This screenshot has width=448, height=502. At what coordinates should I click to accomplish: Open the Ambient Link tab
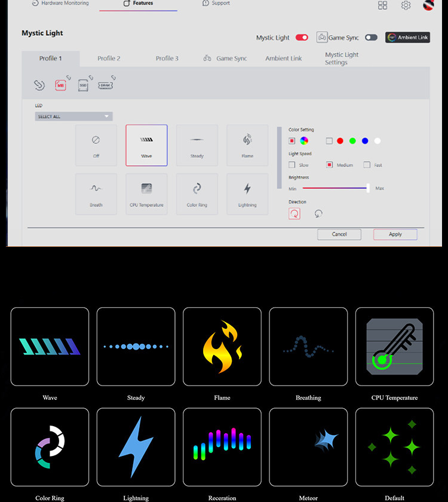[x=284, y=59]
